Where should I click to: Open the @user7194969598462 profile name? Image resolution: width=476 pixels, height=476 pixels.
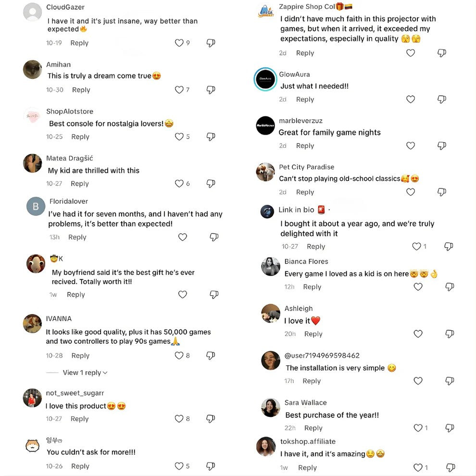pos(322,355)
